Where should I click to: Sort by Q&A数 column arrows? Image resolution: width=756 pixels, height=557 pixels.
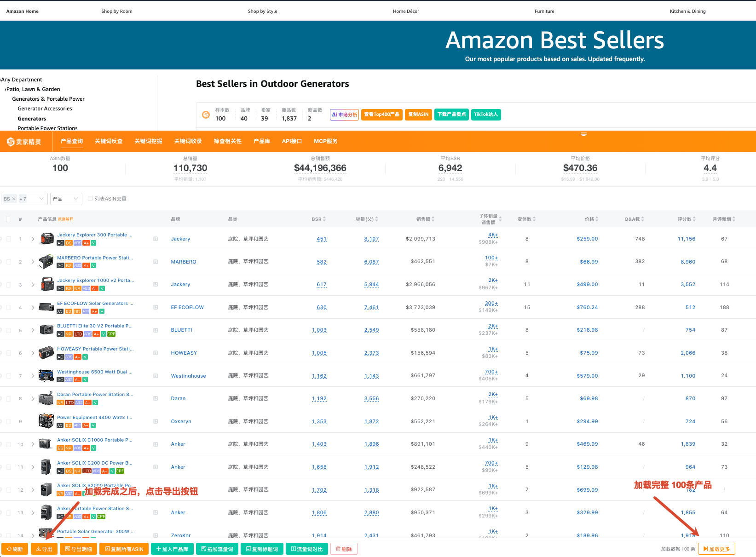[643, 219]
